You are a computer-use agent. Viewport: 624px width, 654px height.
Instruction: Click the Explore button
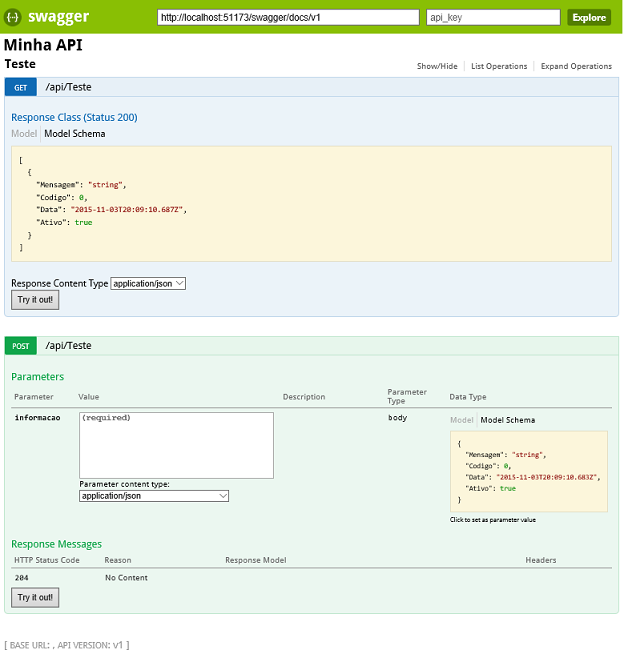tap(589, 17)
